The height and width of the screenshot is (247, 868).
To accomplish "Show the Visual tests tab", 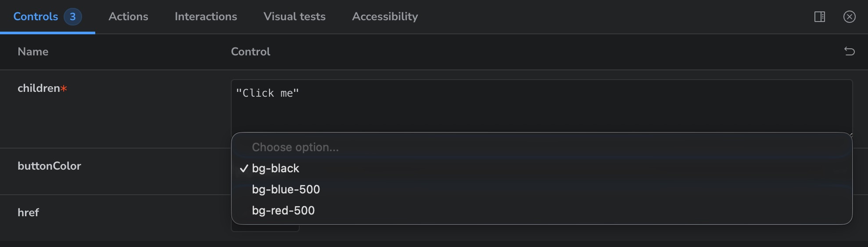I will coord(294,17).
